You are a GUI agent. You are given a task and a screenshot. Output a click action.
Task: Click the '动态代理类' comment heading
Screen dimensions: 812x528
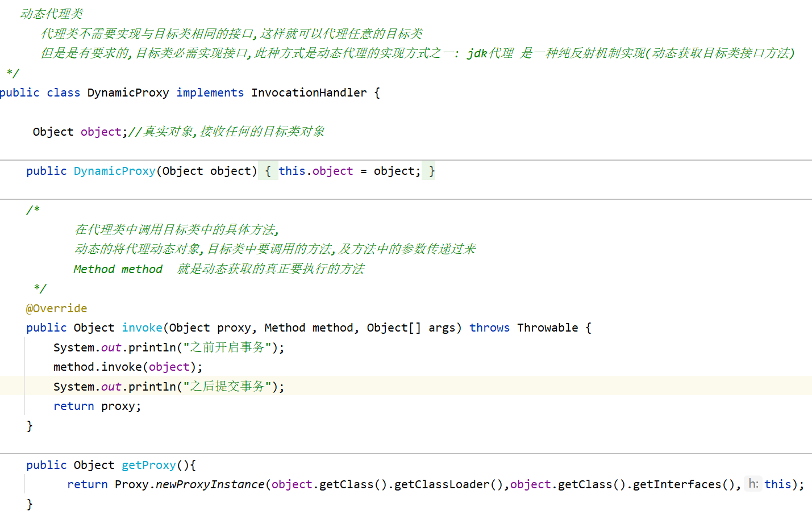click(51, 14)
